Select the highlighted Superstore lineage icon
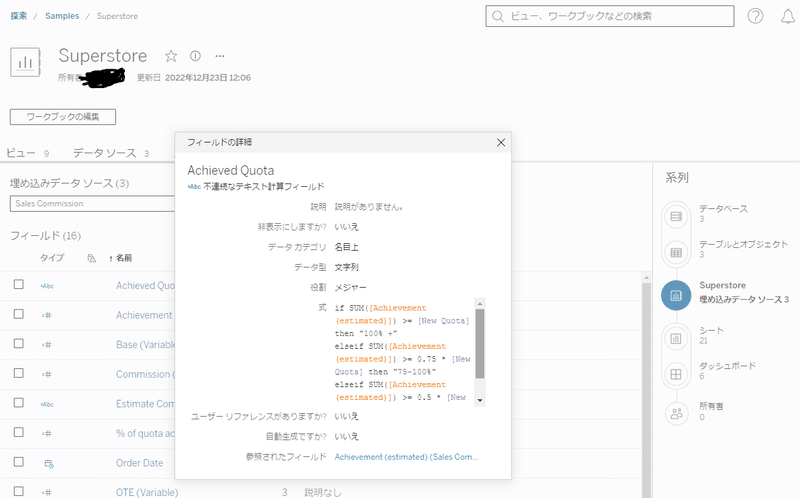This screenshot has width=800, height=498. click(x=676, y=295)
